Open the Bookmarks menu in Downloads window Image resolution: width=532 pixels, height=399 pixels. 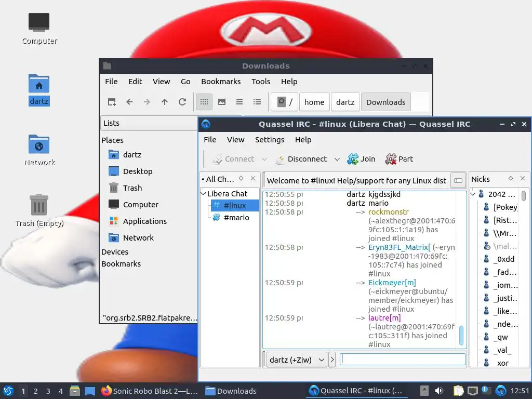coord(220,82)
